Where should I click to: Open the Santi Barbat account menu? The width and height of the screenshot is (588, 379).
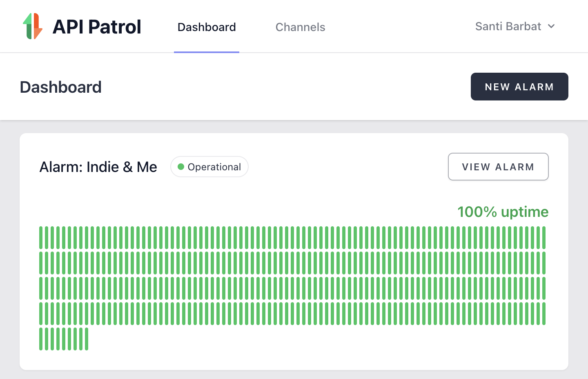click(508, 27)
